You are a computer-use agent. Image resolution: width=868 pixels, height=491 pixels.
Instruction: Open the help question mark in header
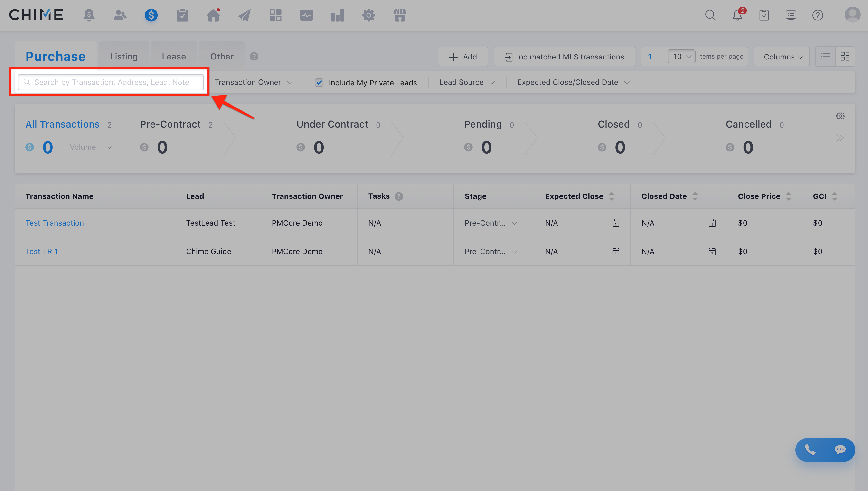coord(817,15)
